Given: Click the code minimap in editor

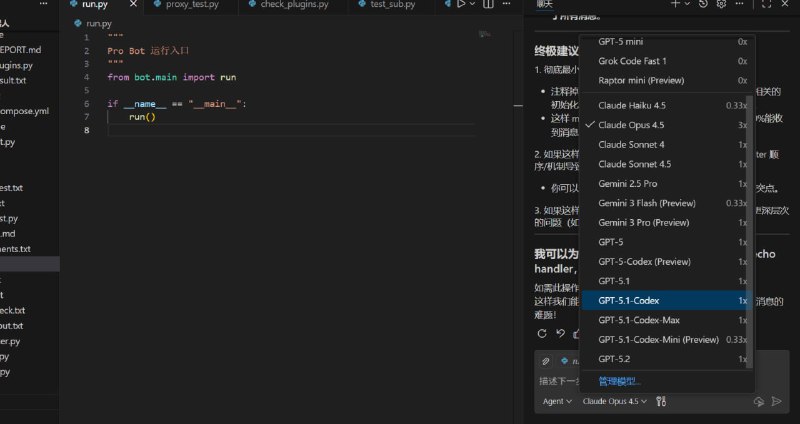Looking at the screenshot, I should point(485,34).
